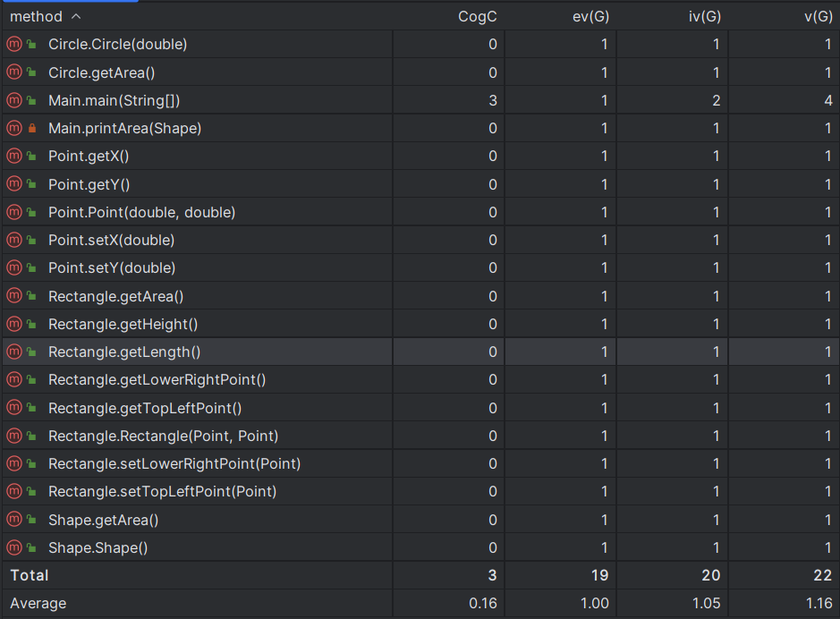Click the method icon beside Rectangle.getArea()
The height and width of the screenshot is (619, 840).
pos(13,296)
